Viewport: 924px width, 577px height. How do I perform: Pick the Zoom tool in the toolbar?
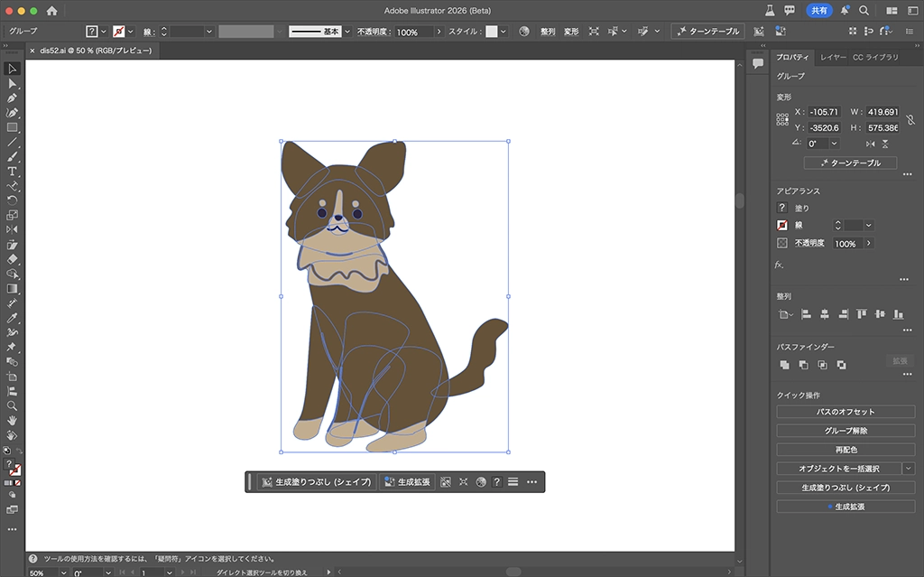[13, 405]
